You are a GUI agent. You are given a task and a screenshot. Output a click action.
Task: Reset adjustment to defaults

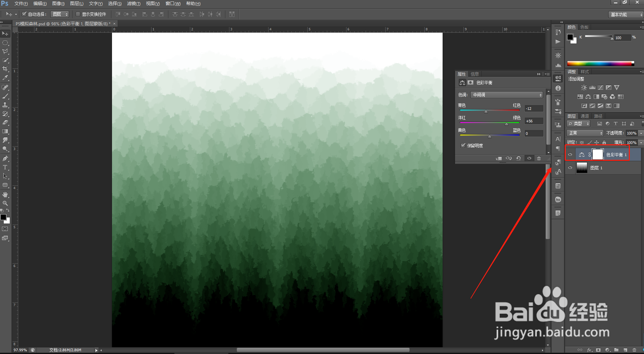coord(519,158)
